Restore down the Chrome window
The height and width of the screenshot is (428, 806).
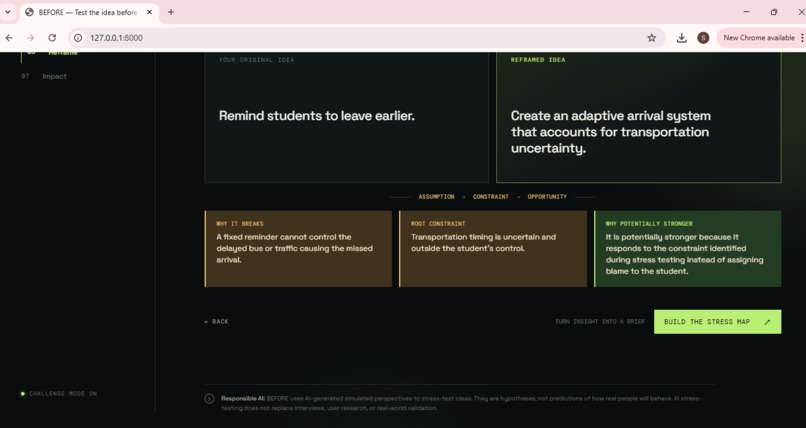(x=774, y=12)
